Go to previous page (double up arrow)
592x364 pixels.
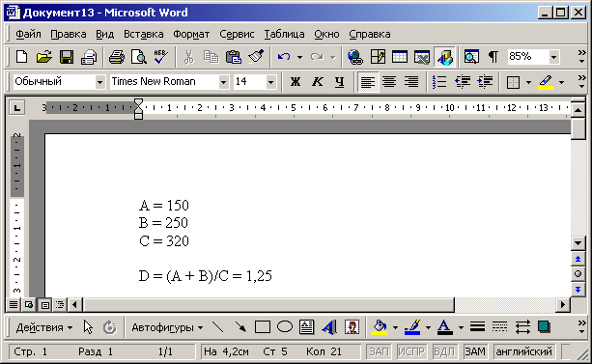(x=578, y=259)
